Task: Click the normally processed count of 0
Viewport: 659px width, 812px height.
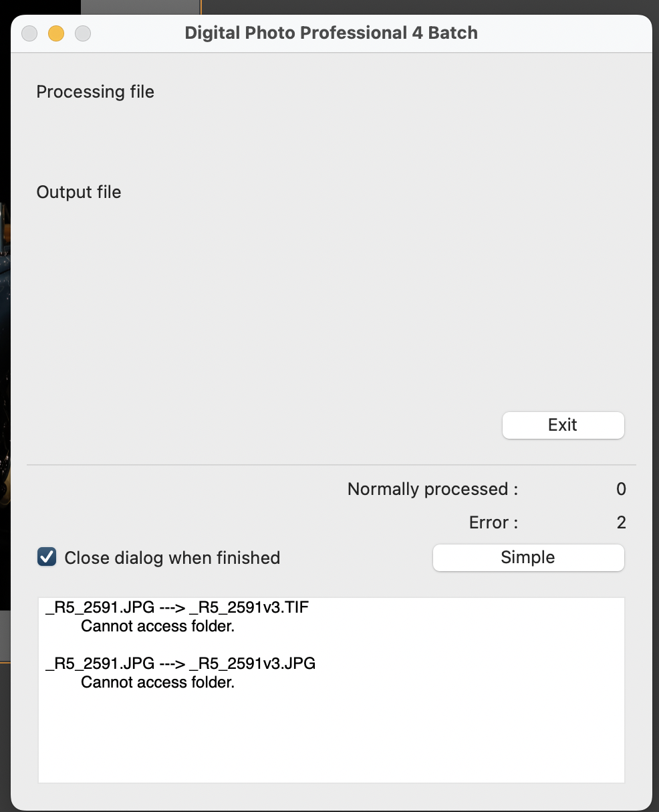Action: pos(621,489)
